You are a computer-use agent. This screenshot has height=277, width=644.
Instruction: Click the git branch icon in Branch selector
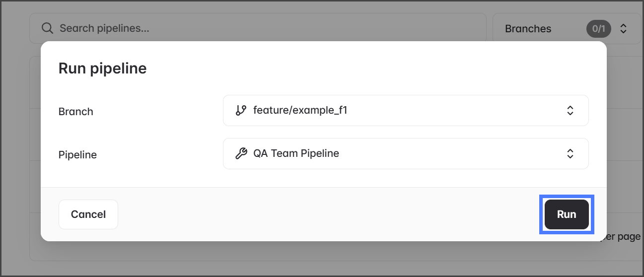[241, 110]
